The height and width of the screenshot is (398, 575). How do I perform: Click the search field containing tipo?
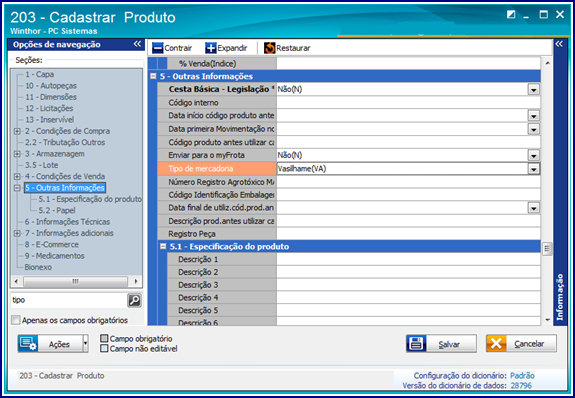tap(69, 300)
